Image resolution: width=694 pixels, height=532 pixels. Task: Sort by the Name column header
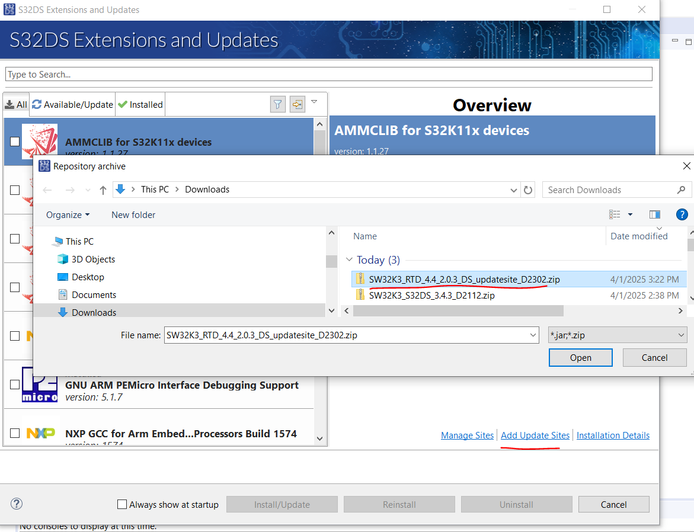365,236
